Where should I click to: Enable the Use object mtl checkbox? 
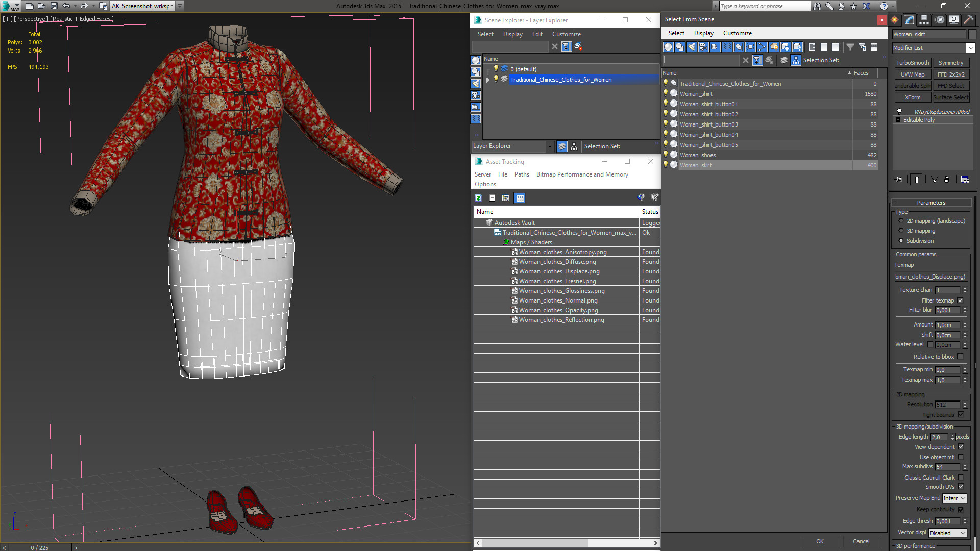coord(961,457)
